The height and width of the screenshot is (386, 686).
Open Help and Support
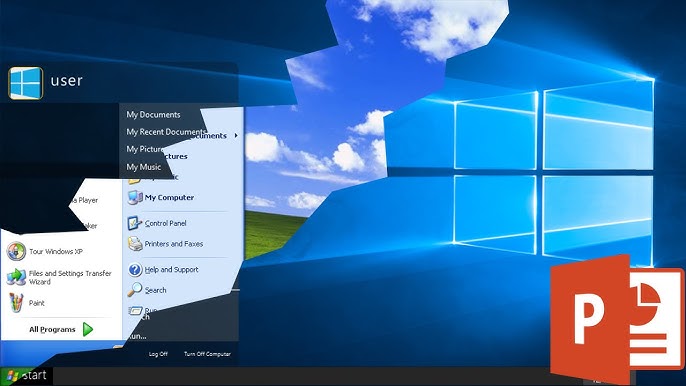171,270
